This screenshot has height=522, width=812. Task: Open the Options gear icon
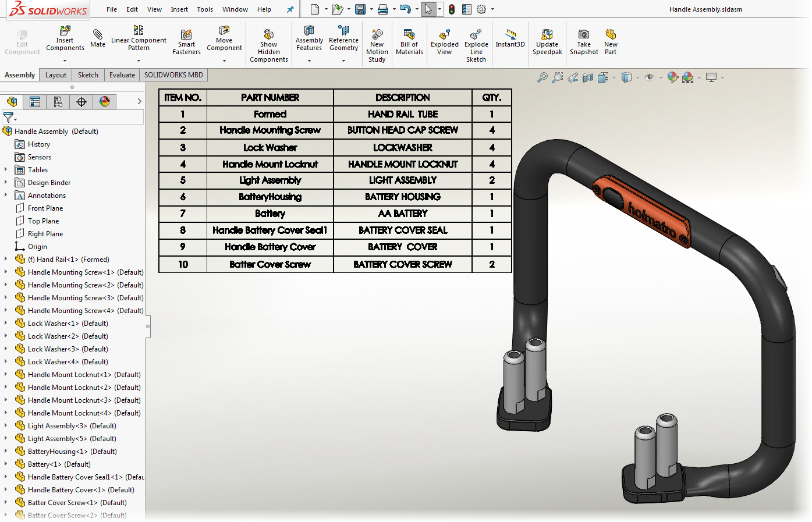[x=481, y=9]
